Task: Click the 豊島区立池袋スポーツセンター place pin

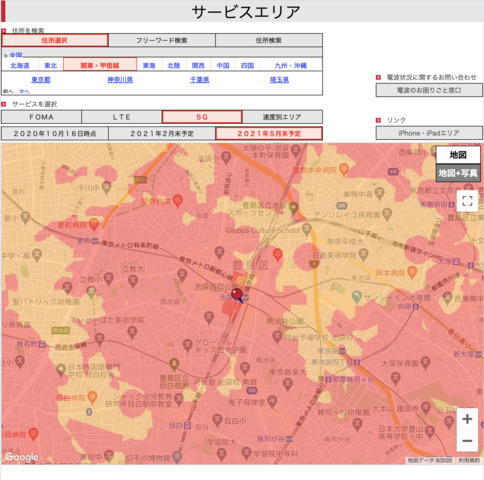Action: coord(293,208)
